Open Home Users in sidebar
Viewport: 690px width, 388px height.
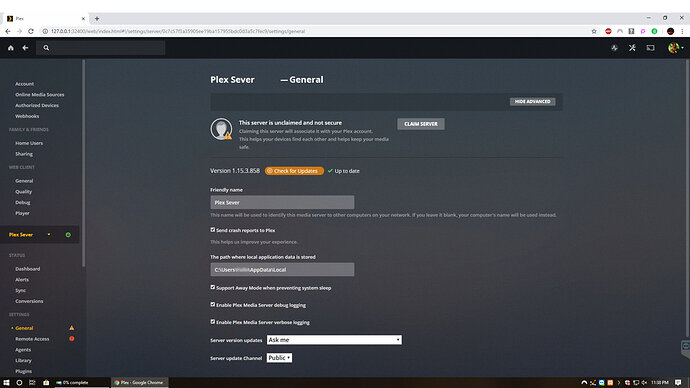[29, 143]
